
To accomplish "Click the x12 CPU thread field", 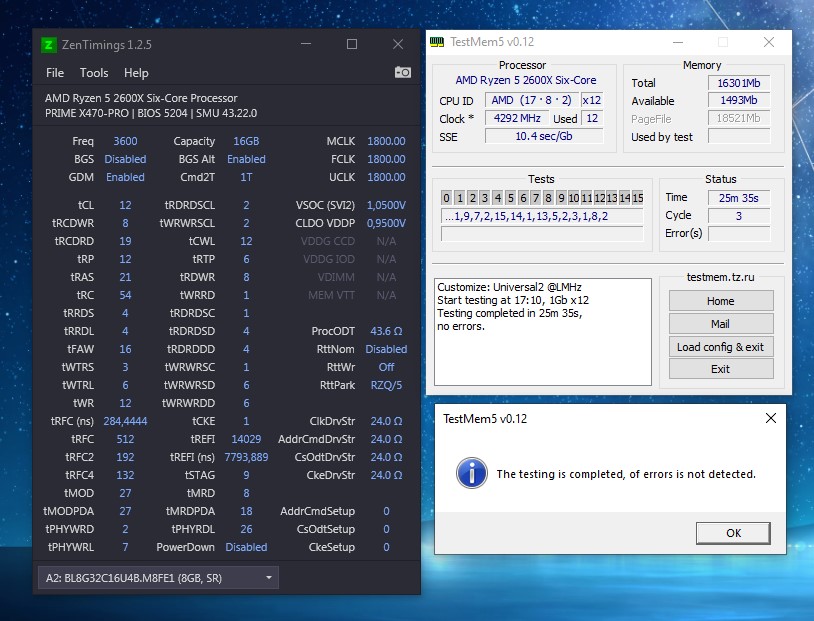I will [592, 100].
